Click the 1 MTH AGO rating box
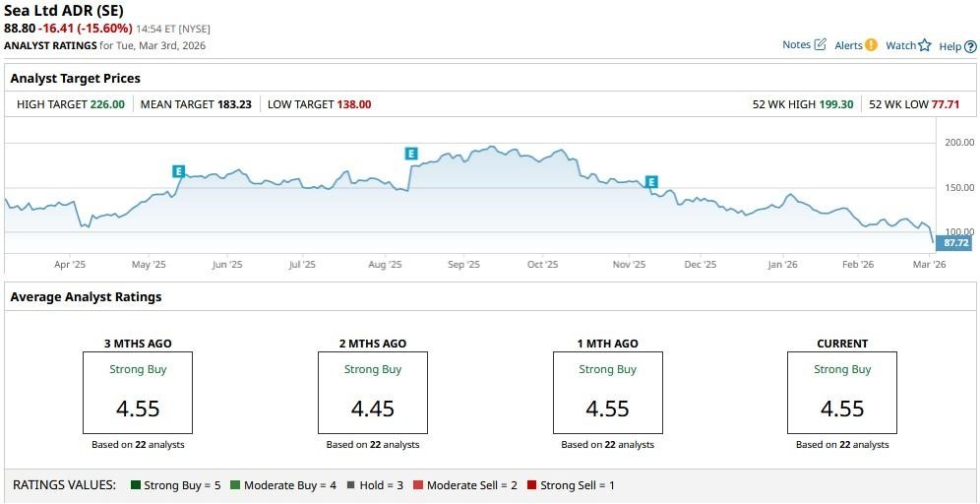Screen dimensions: 980x504 point(607,393)
